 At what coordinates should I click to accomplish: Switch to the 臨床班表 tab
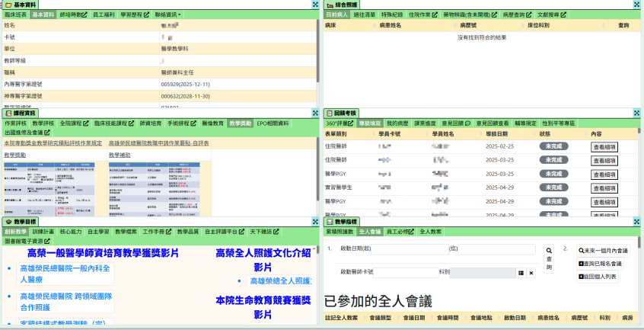coord(15,14)
